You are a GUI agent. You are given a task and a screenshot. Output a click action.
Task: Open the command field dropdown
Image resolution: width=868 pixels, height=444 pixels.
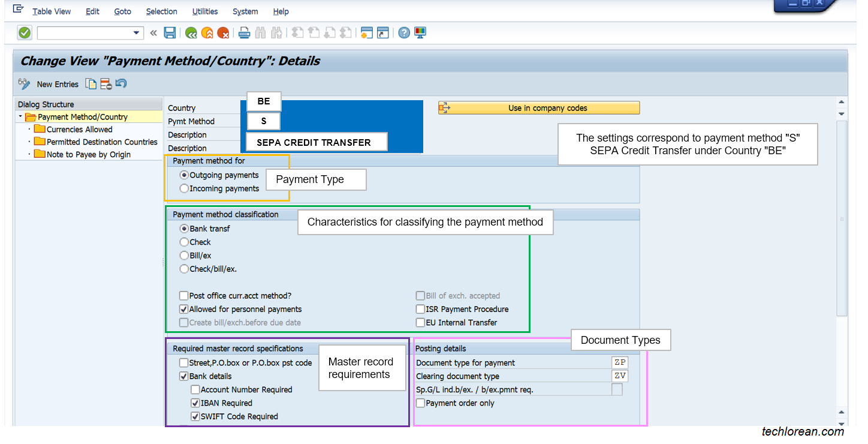(135, 32)
